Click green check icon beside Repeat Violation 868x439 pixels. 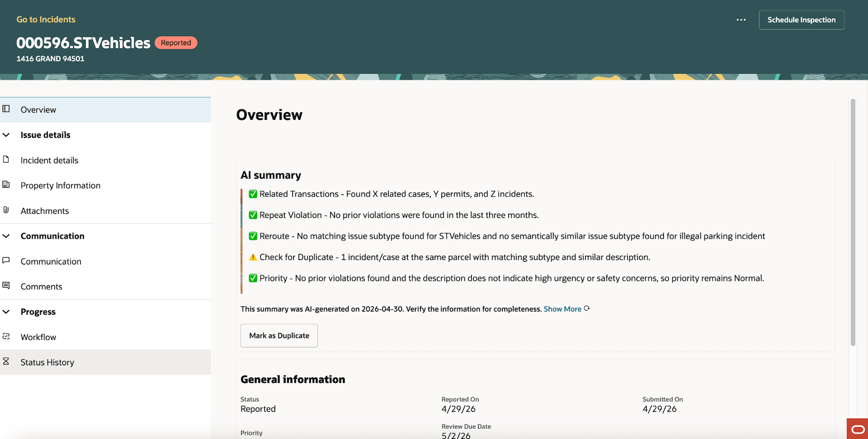pyautogui.click(x=253, y=215)
